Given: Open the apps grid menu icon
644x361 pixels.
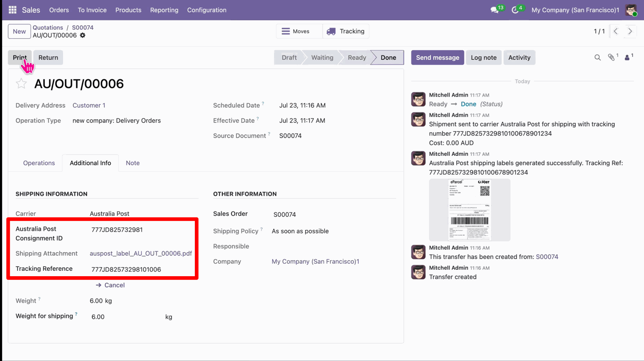Looking at the screenshot, I should point(12,10).
